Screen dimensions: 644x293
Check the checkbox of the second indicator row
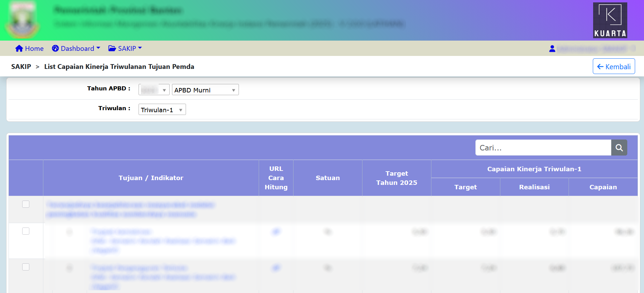[x=26, y=267]
